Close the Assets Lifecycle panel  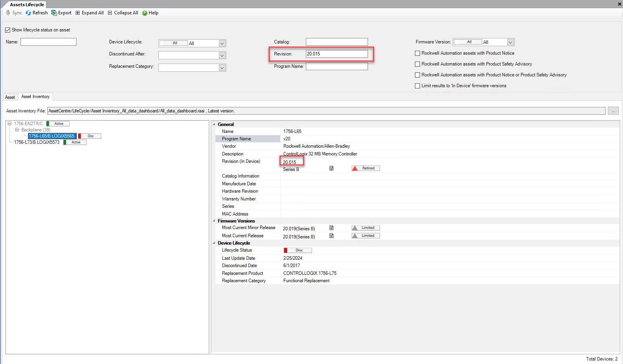coord(620,4)
